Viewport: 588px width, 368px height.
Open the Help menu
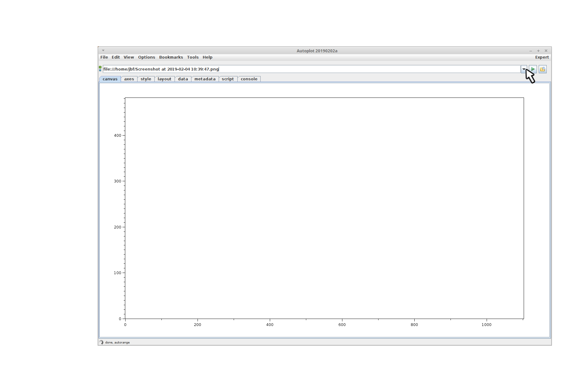pos(207,57)
